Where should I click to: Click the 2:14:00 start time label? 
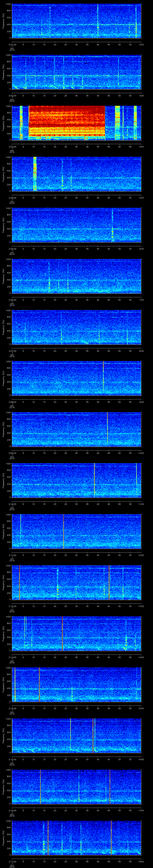point(12,708)
